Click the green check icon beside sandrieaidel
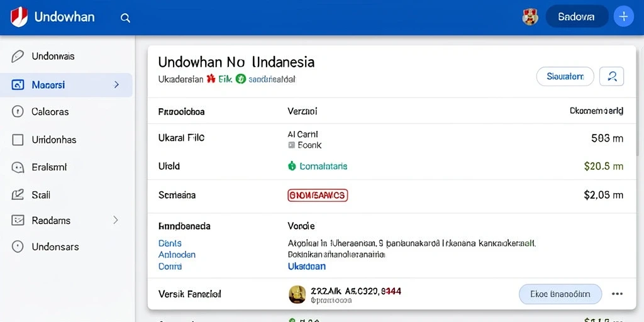 pyautogui.click(x=241, y=79)
